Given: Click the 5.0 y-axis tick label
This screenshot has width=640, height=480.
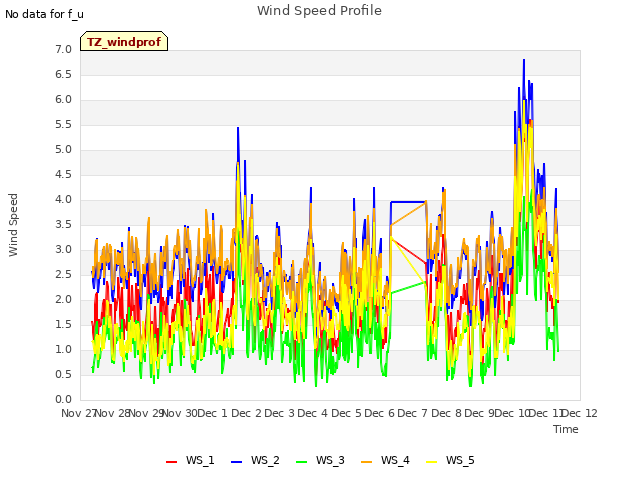Looking at the screenshot, I should click(63, 149).
